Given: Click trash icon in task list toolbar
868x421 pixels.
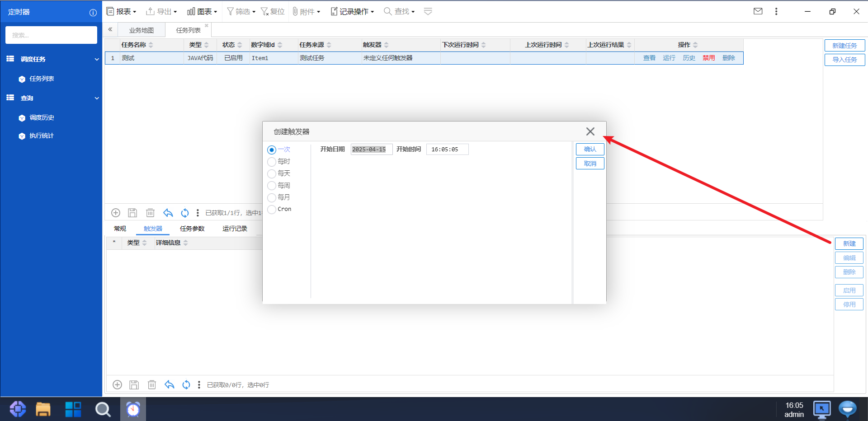Looking at the screenshot, I should 150,213.
